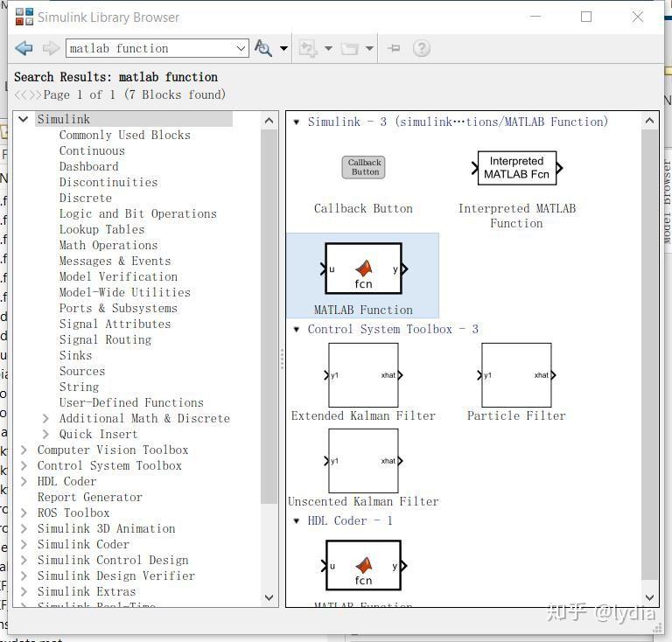This screenshot has height=642, width=672.
Task: Select Messages & Events library
Action: pyautogui.click(x=115, y=262)
